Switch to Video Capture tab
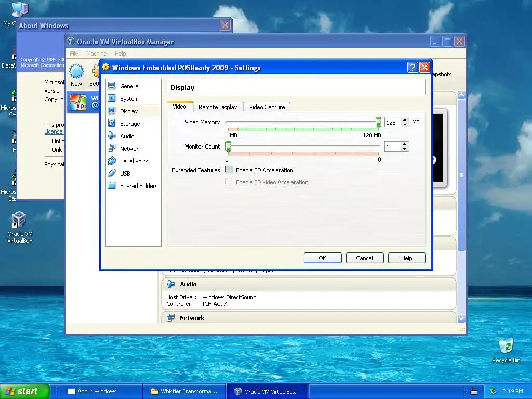The image size is (532, 399). pos(267,107)
